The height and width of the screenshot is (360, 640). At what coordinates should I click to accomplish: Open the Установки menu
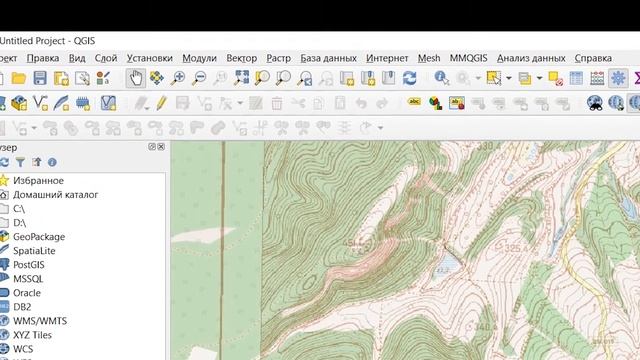(149, 58)
